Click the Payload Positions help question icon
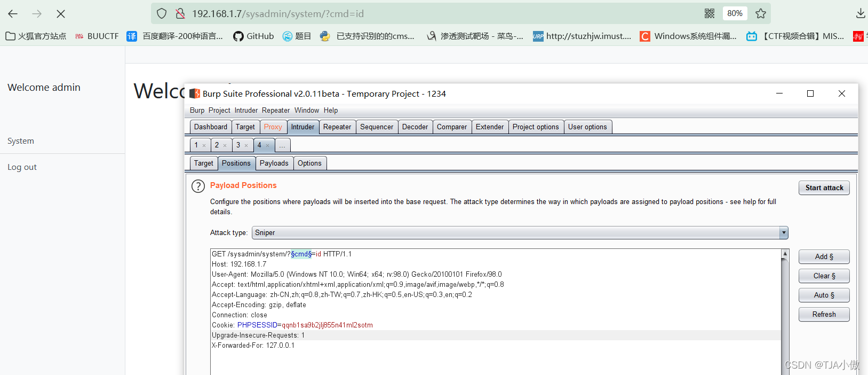 coord(198,186)
